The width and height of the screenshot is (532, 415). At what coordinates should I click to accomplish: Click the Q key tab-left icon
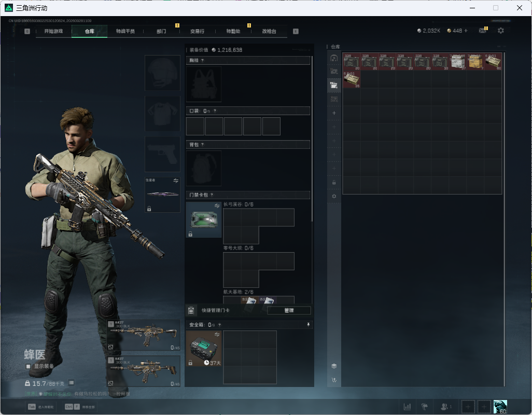(x=27, y=31)
